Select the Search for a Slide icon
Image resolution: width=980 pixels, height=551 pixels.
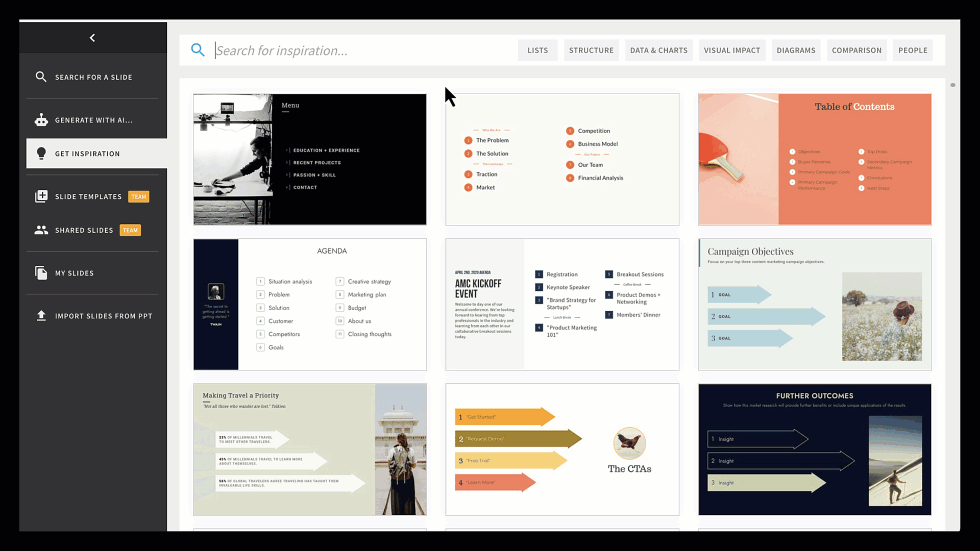click(x=41, y=77)
